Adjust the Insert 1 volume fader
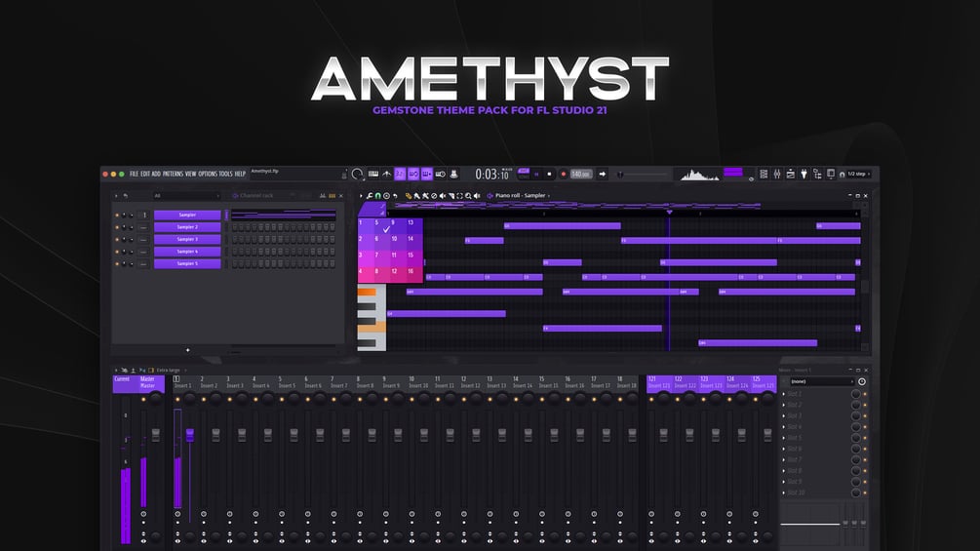Screen dimensions: 980x551 (x=190, y=435)
